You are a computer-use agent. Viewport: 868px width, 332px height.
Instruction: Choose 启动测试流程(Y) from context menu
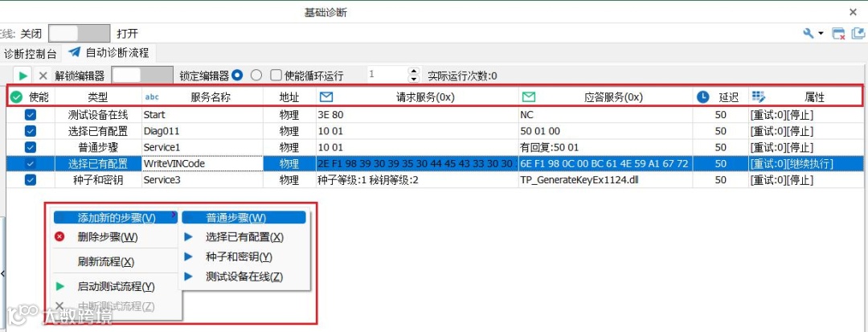pyautogui.click(x=116, y=287)
